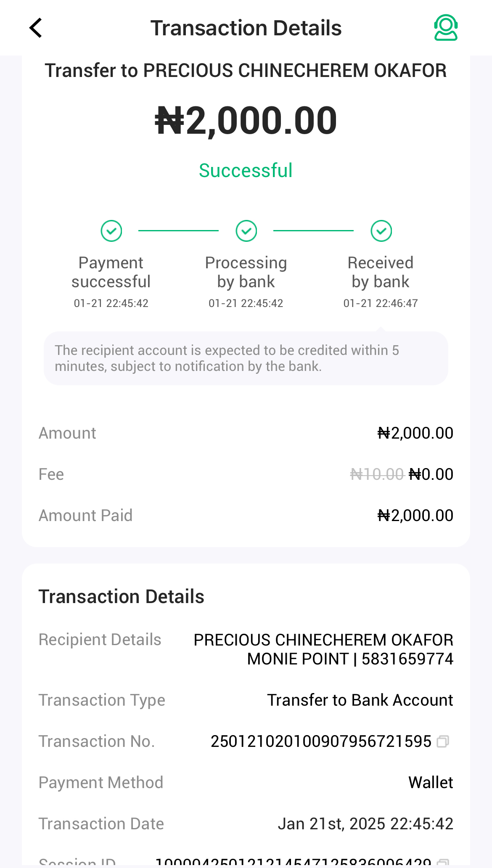Copy the Transaction No. with copy icon
This screenshot has width=492, height=868.
(x=443, y=741)
